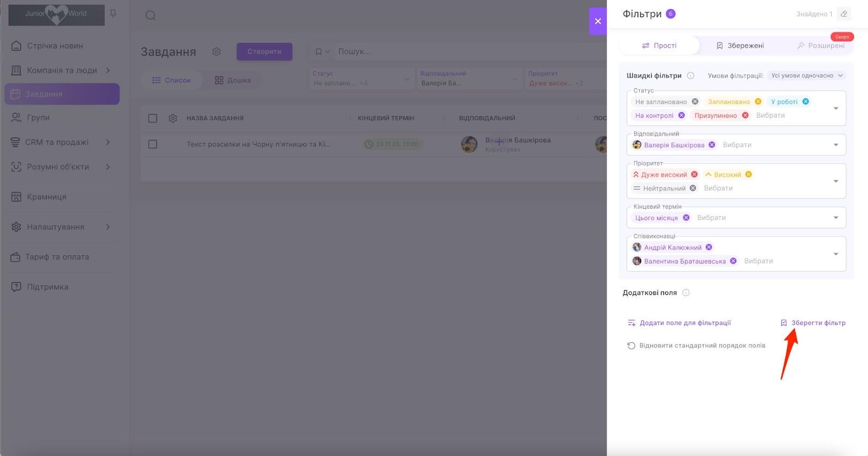
Task: Tick the select-all tasks checkbox in header
Action: (153, 118)
